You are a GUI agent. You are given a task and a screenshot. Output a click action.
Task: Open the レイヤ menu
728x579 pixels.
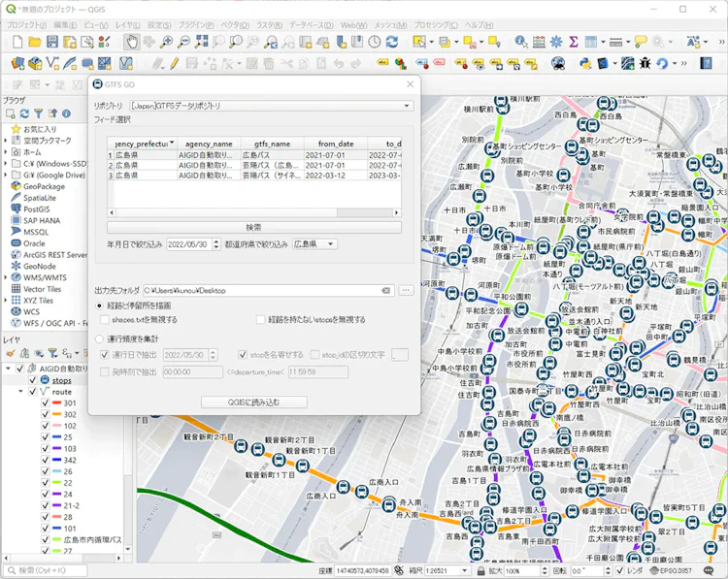pyautogui.click(x=128, y=25)
